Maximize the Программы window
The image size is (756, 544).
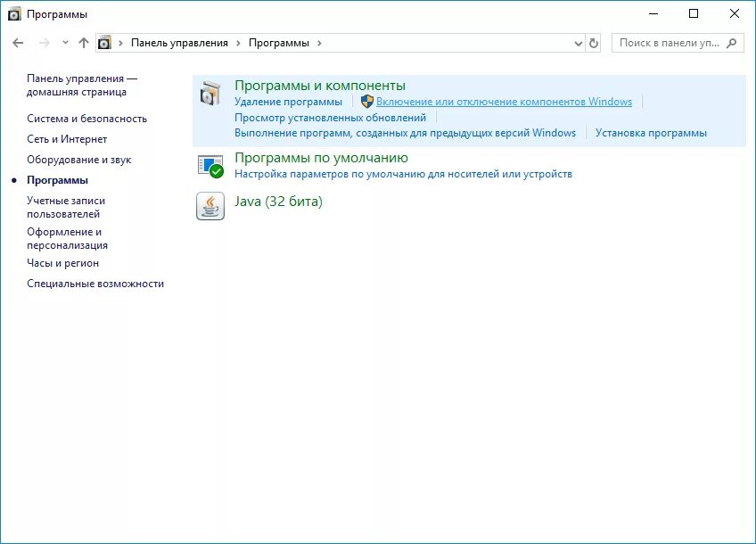coord(694,13)
